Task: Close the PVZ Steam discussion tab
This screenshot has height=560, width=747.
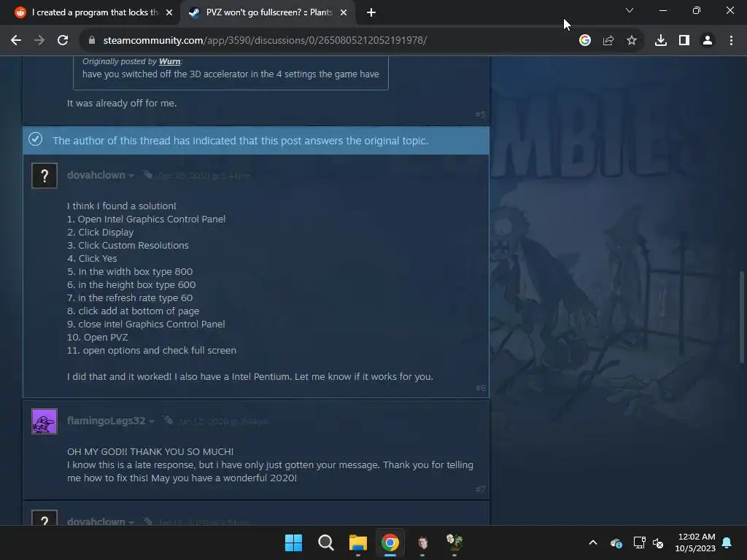Action: (x=344, y=12)
